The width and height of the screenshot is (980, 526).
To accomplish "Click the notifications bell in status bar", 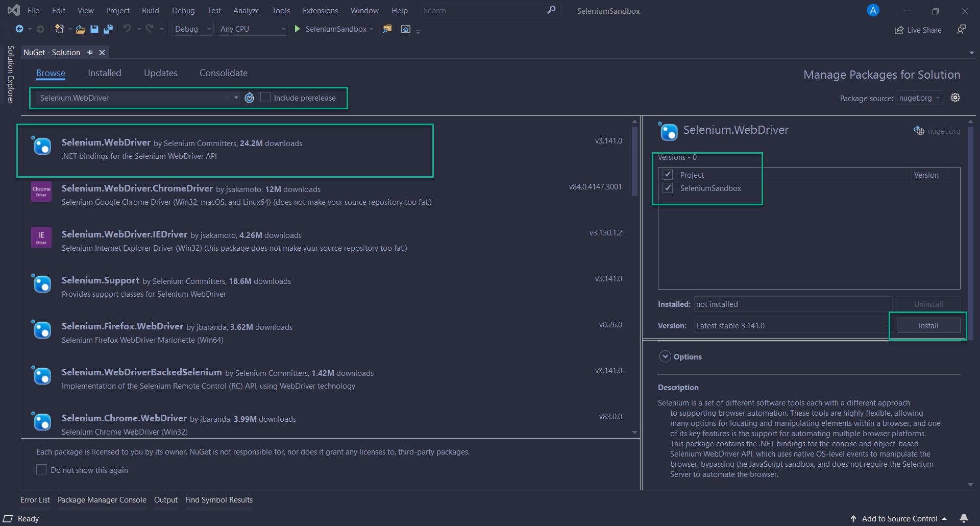I will [x=964, y=518].
